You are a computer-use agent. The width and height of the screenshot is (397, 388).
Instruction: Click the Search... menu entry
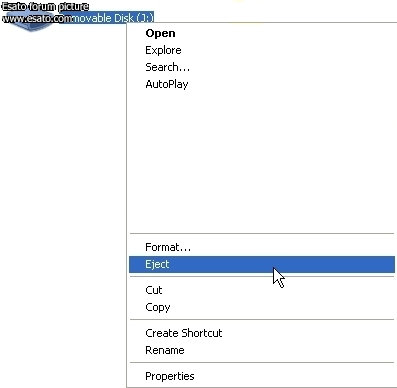(262, 67)
